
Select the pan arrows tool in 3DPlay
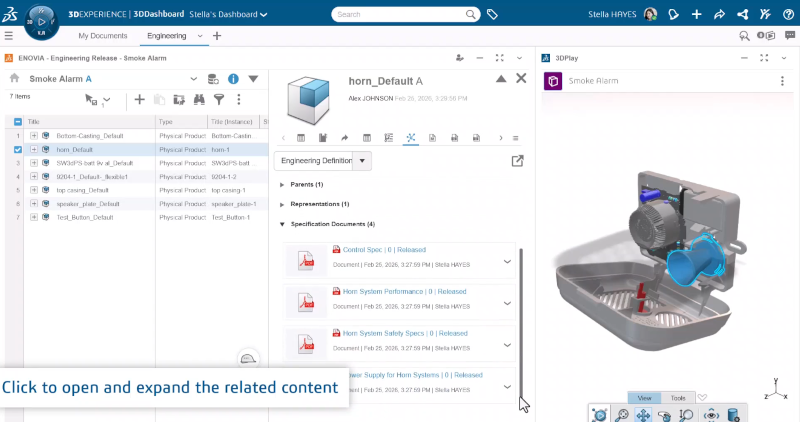click(643, 415)
